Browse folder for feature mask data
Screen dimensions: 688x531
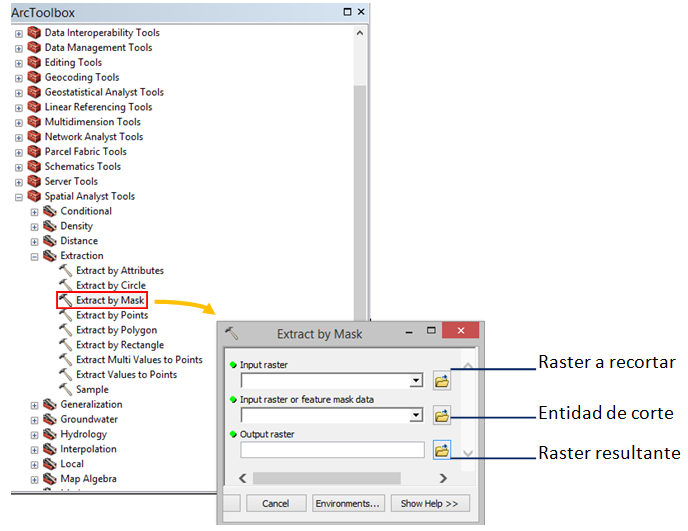tap(441, 415)
